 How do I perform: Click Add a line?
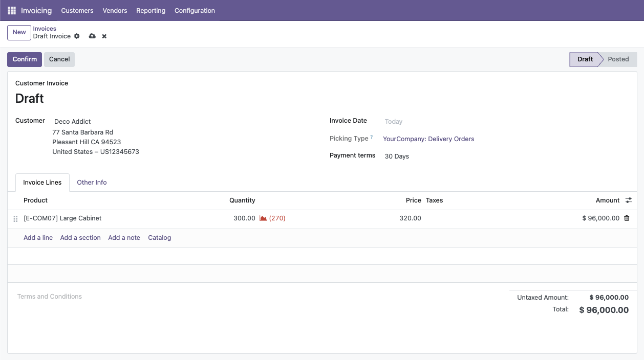click(x=38, y=238)
